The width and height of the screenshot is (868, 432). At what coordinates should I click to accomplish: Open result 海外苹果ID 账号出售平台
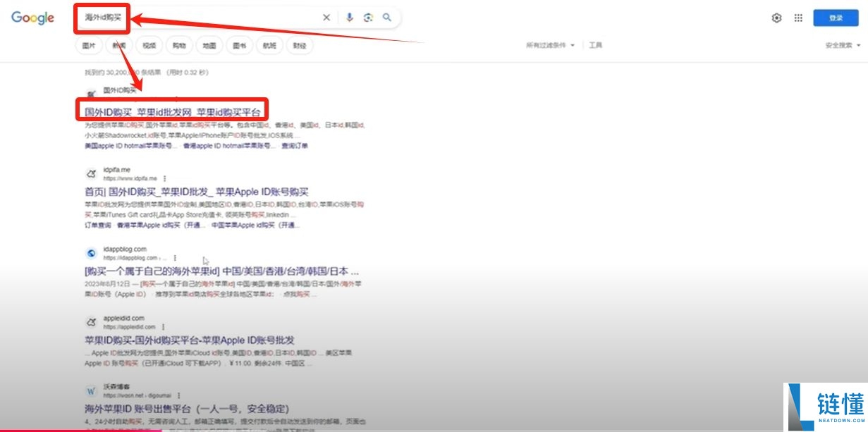click(187, 409)
